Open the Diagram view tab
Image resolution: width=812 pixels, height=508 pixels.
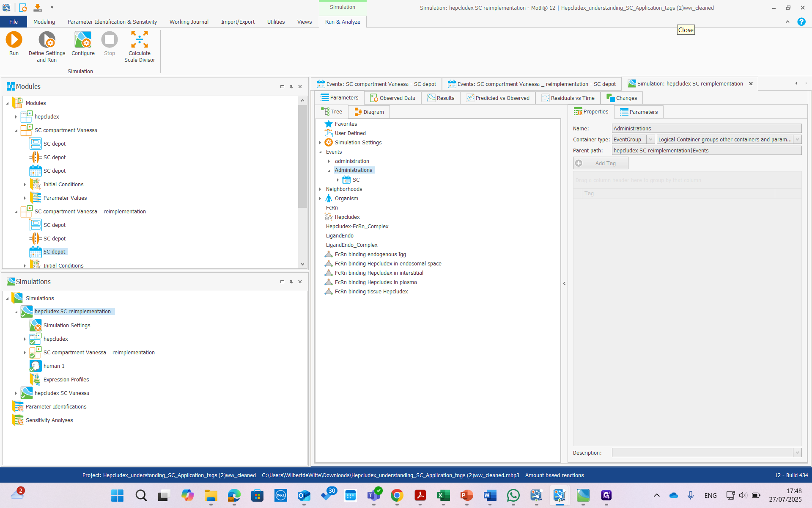click(369, 112)
